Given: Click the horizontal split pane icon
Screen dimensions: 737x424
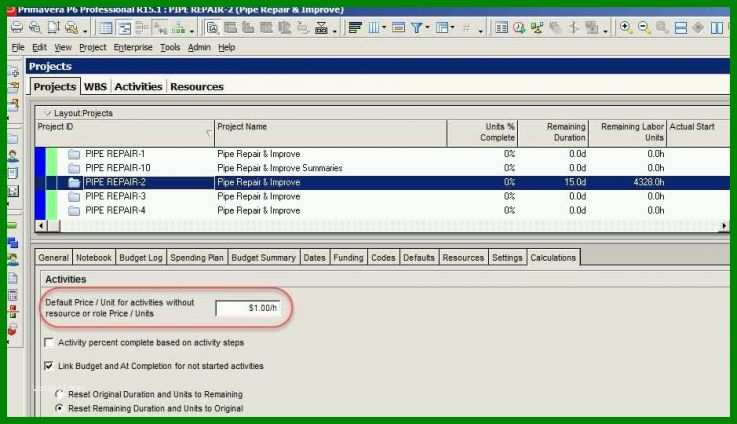Looking at the screenshot, I should (681, 28).
